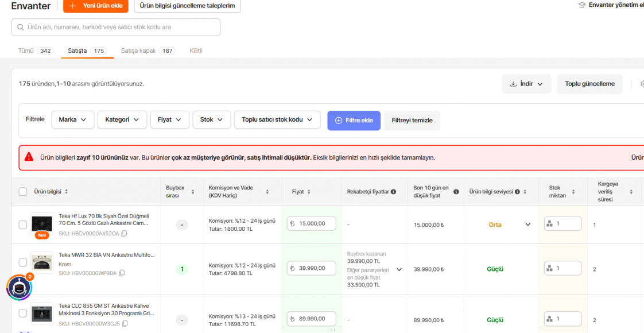Click the Ürün bilgi seviyesi info icon
Viewport: 644px width, 333px height.
tap(517, 192)
